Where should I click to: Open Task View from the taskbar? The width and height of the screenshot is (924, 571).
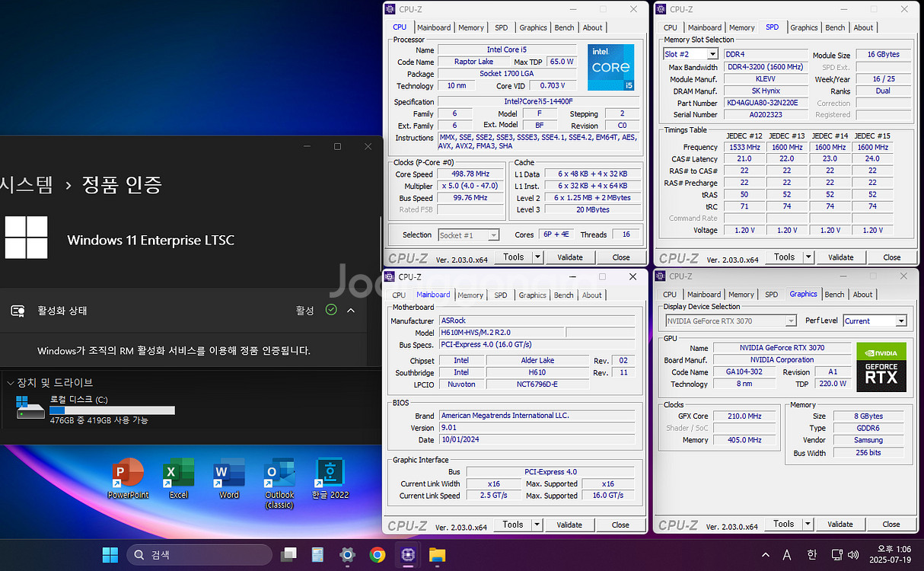click(288, 554)
